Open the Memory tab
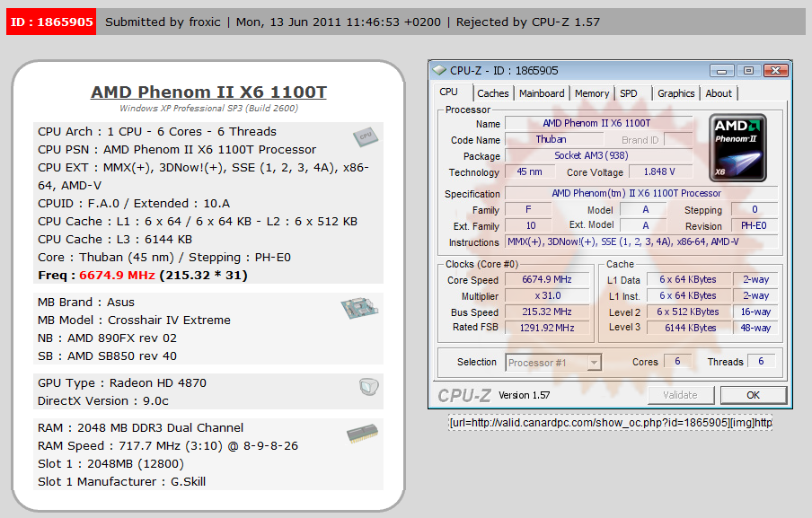 pyautogui.click(x=592, y=93)
